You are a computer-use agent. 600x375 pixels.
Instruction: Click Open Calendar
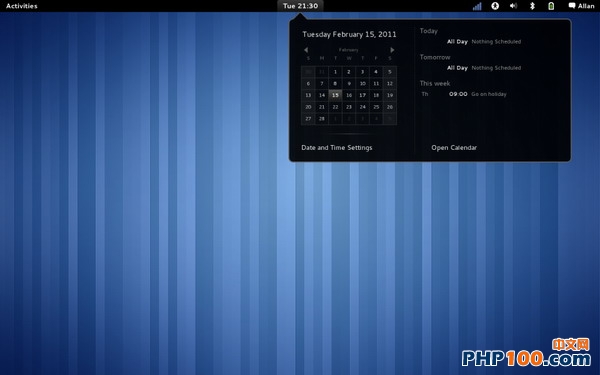point(454,148)
